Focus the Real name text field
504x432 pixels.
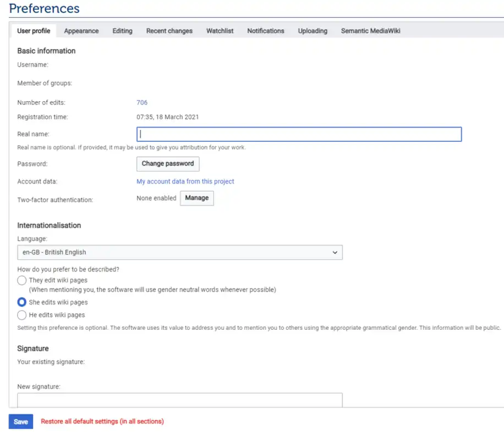299,134
